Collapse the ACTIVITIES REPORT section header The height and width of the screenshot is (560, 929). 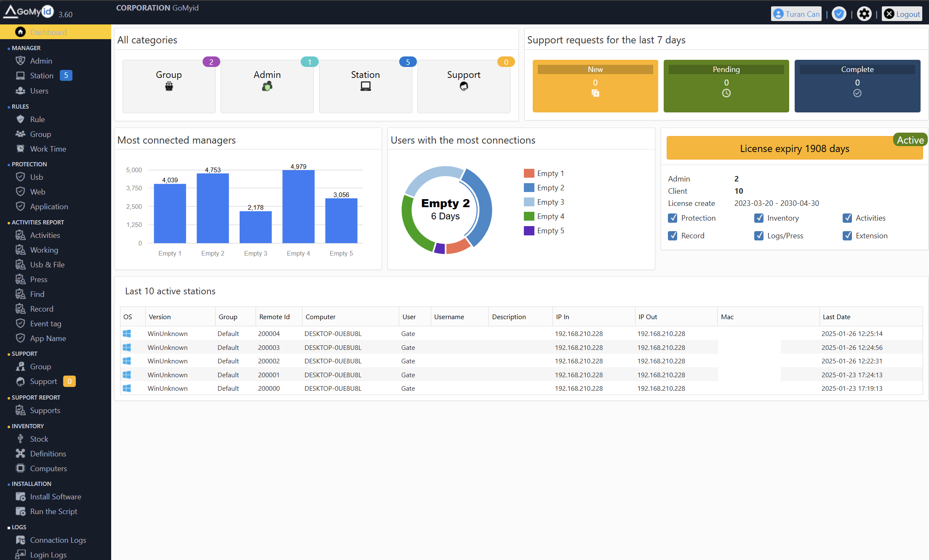pyautogui.click(x=37, y=222)
